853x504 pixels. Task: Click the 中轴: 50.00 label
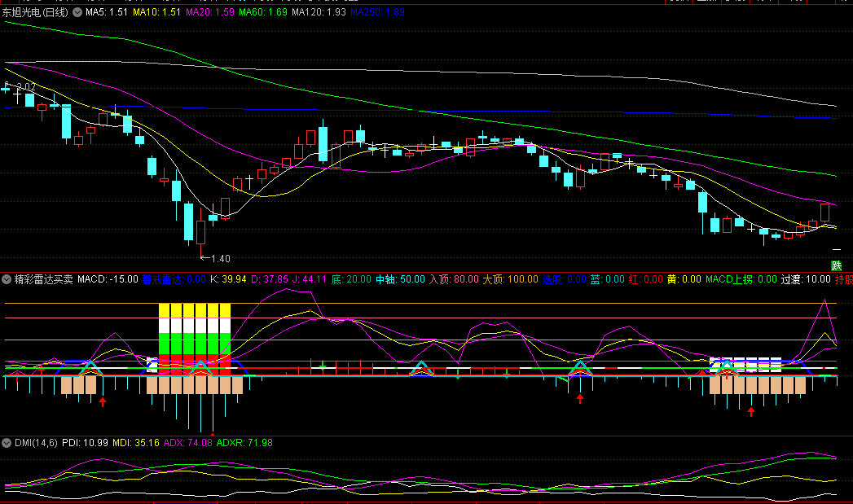400,279
